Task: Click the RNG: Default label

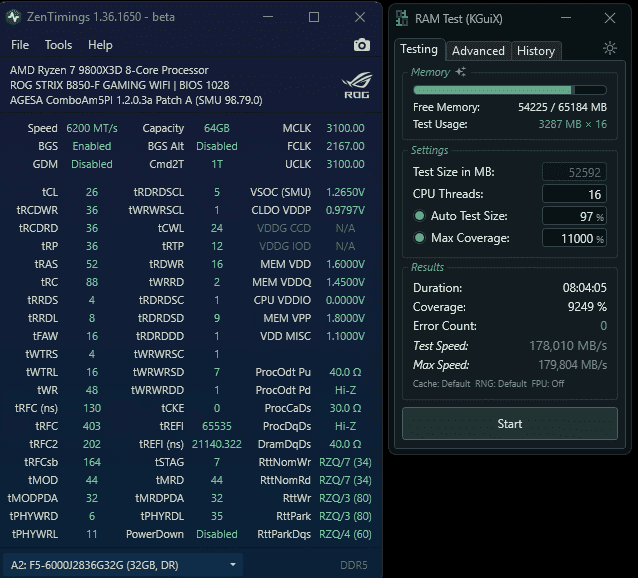Action: [x=501, y=384]
